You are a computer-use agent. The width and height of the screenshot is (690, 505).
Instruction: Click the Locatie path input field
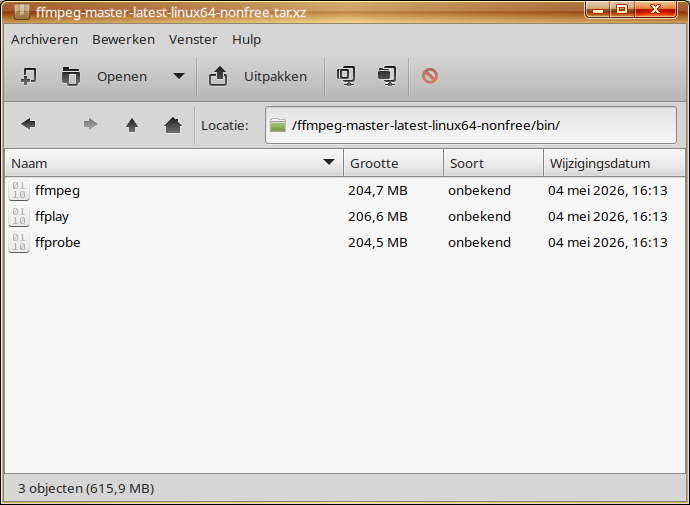coord(471,125)
